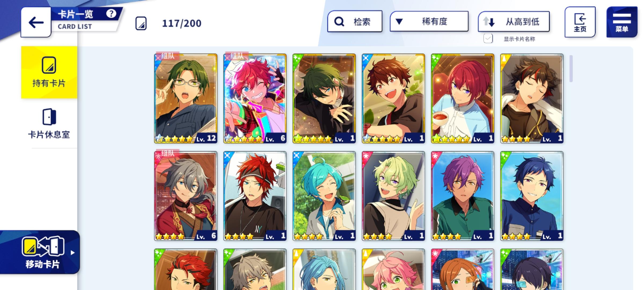
Task: Expand the arrow beside 移动卡片
Action: click(72, 253)
